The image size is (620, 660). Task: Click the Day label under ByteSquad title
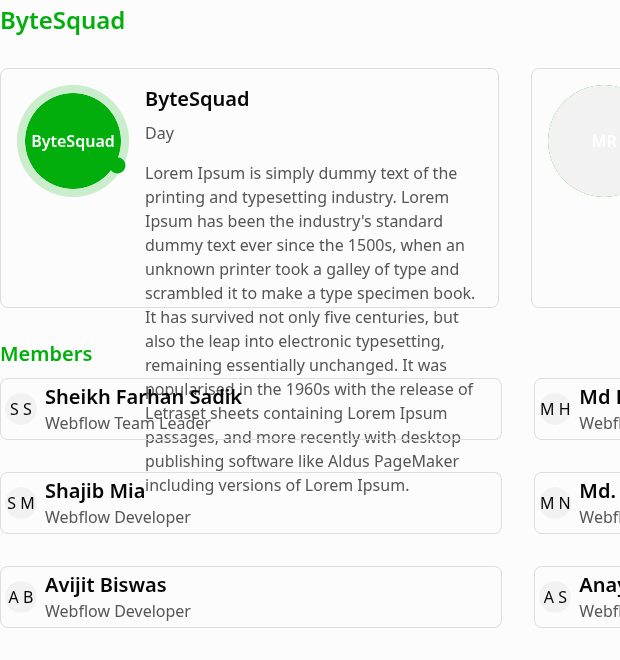[x=160, y=133]
